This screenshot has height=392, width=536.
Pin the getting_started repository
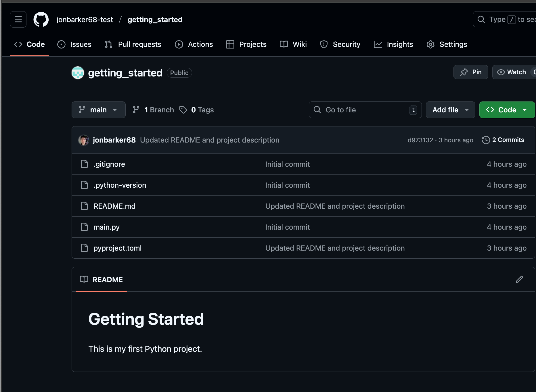[x=470, y=72]
